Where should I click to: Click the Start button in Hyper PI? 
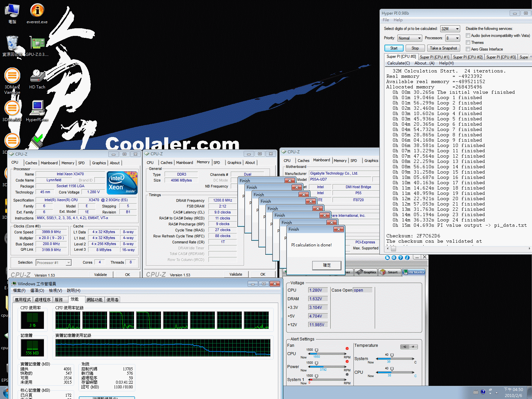394,48
